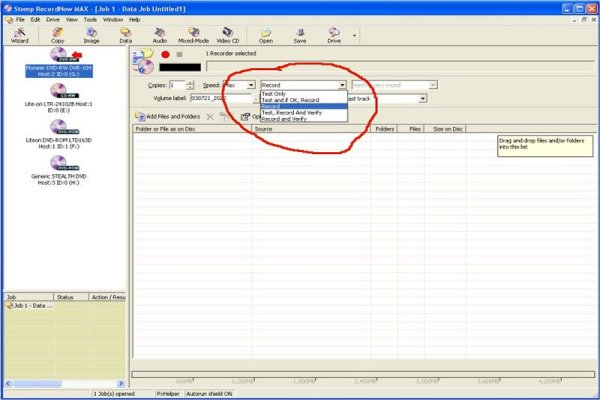Click the Status column header
This screenshot has width=600, height=400.
click(x=71, y=297)
